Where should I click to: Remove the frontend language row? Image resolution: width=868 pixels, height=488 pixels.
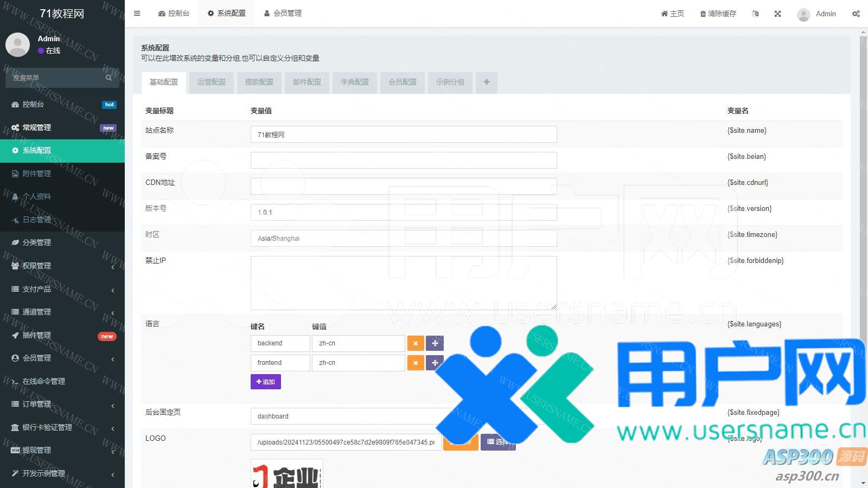click(x=415, y=363)
